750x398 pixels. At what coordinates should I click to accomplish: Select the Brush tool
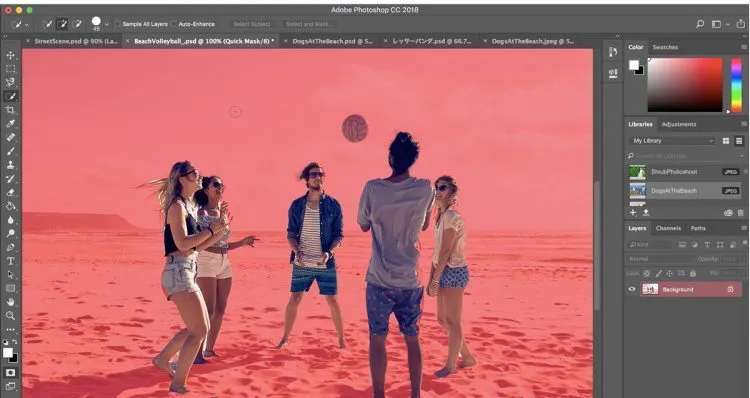click(11, 151)
